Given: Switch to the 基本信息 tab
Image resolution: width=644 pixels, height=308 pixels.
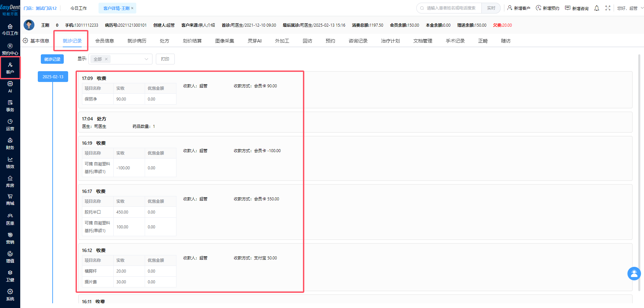Looking at the screenshot, I should (x=40, y=41).
